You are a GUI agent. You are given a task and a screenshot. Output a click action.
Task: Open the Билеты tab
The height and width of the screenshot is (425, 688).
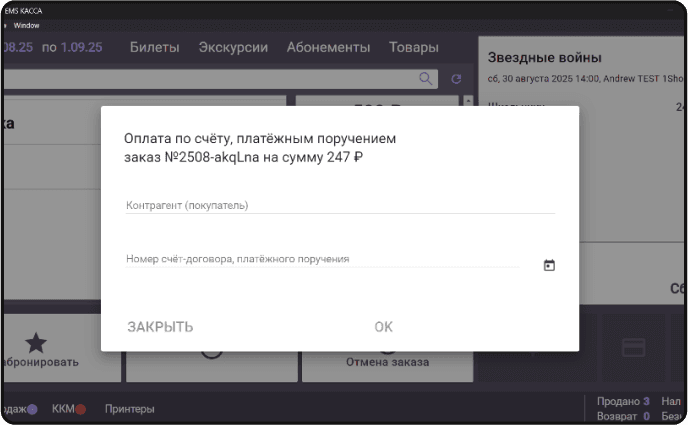(x=154, y=47)
